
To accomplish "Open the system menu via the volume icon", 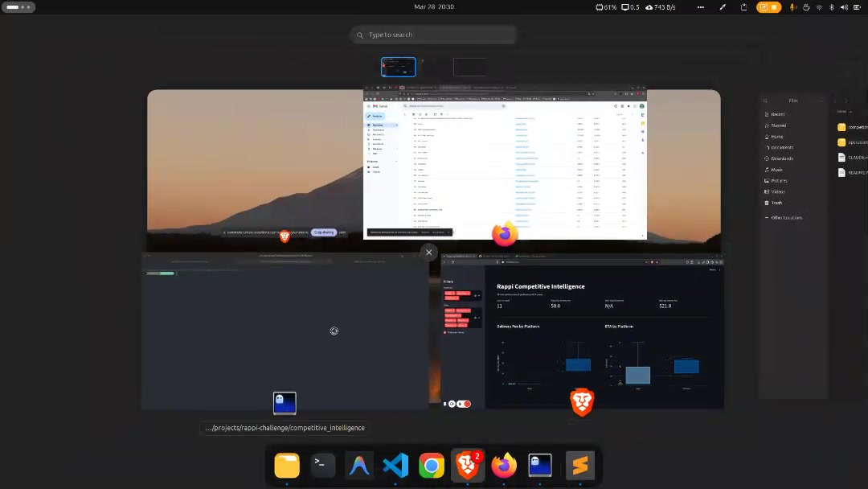I will click(844, 7).
